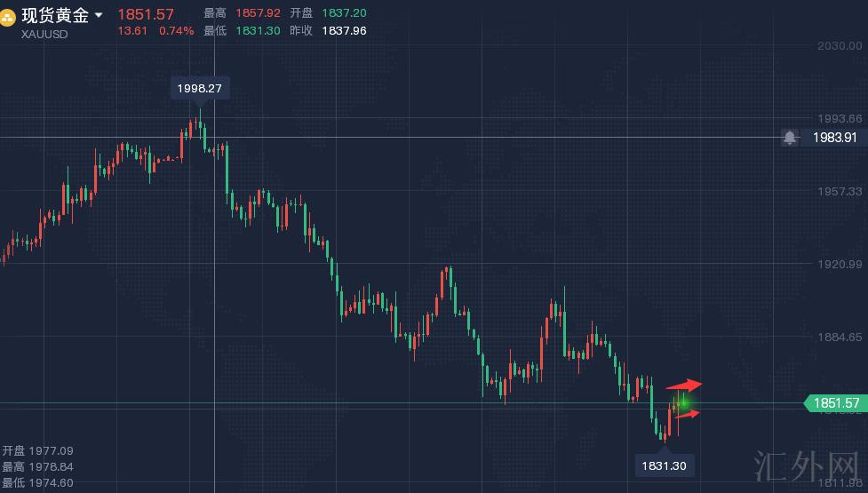Click the lower red arrow annotation
The width and height of the screenshot is (868, 493).
(x=688, y=413)
